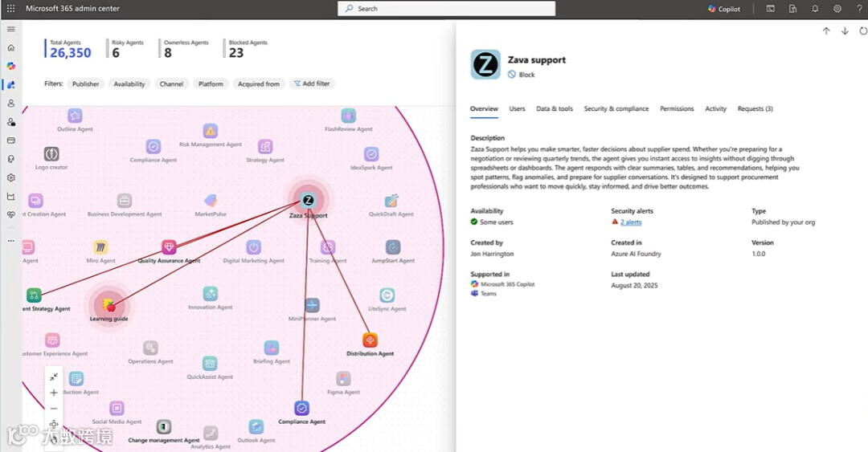Select the Change management Agent node
The width and height of the screenshot is (868, 452).
pyautogui.click(x=163, y=427)
